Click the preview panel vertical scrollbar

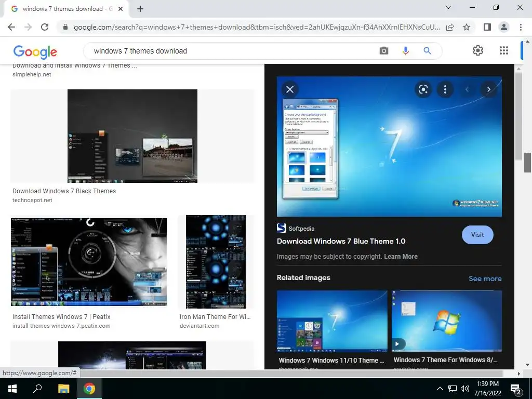point(518,115)
